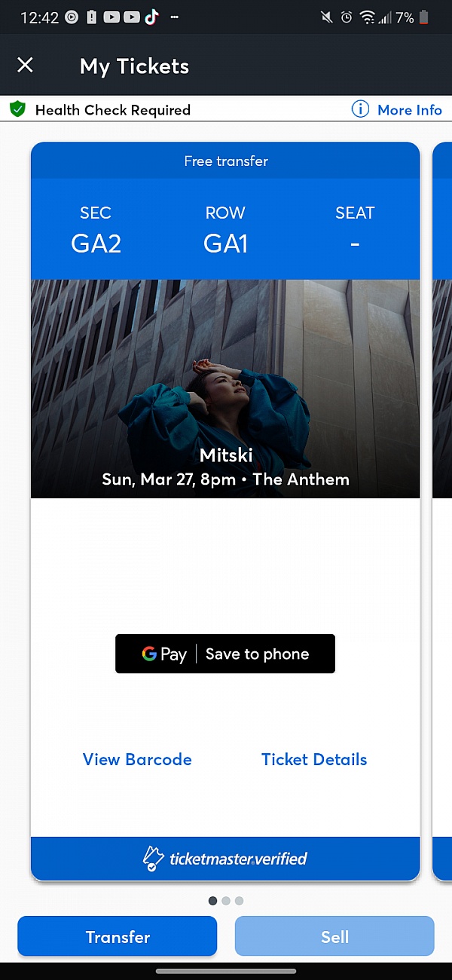Select the third page indicator dot

click(239, 900)
